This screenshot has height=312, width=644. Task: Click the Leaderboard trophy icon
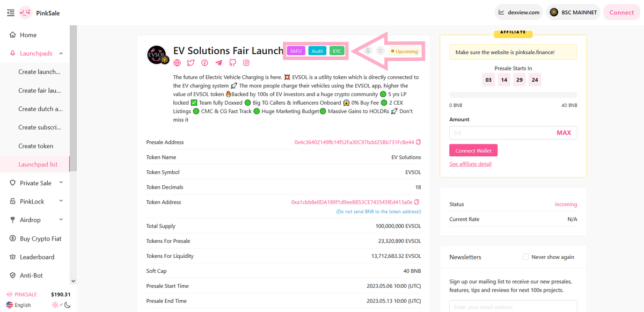click(13, 257)
